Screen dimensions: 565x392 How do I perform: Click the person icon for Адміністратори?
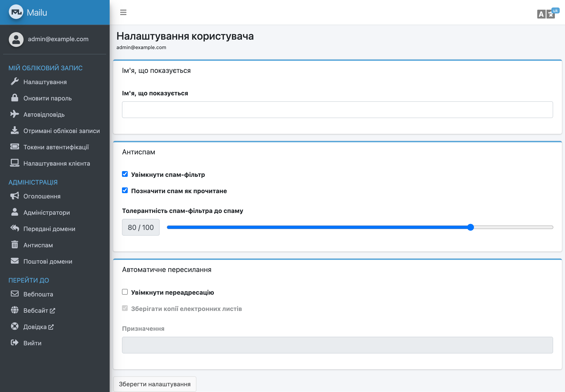15,212
